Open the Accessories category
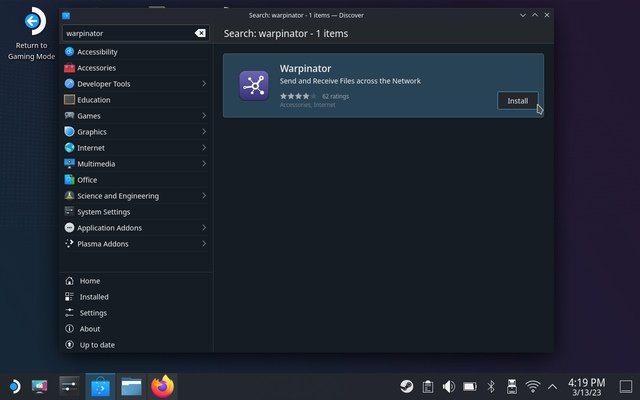The width and height of the screenshot is (640, 400). tap(136, 68)
